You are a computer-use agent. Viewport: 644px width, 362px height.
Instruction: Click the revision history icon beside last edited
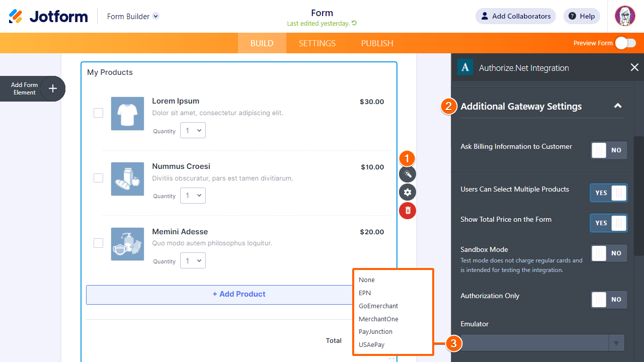tap(354, 23)
